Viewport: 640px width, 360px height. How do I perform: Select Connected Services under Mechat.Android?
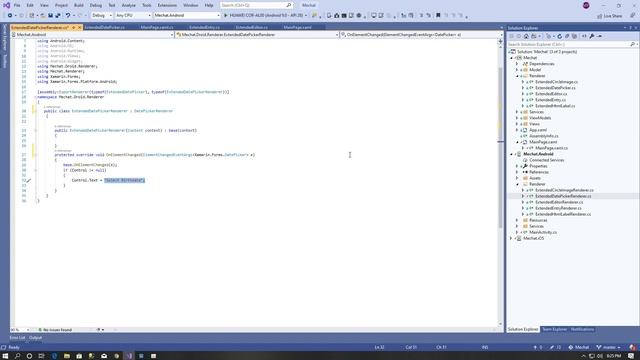tap(547, 160)
